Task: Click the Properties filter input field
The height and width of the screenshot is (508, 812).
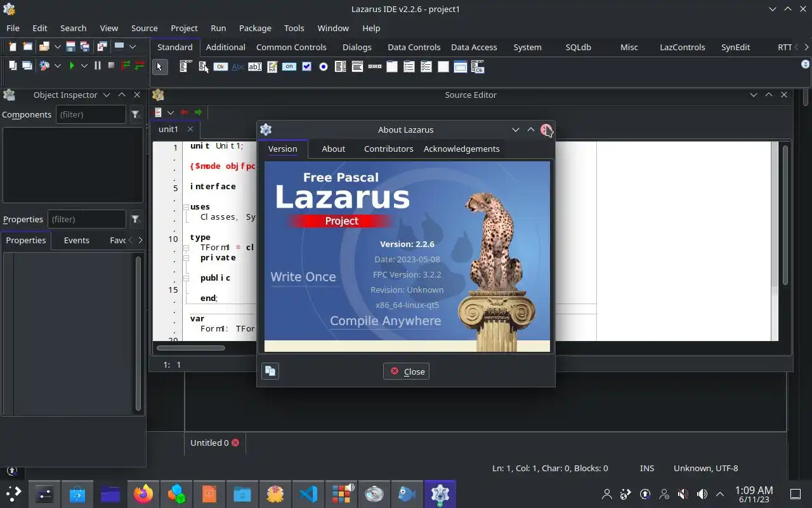Action: click(x=87, y=219)
